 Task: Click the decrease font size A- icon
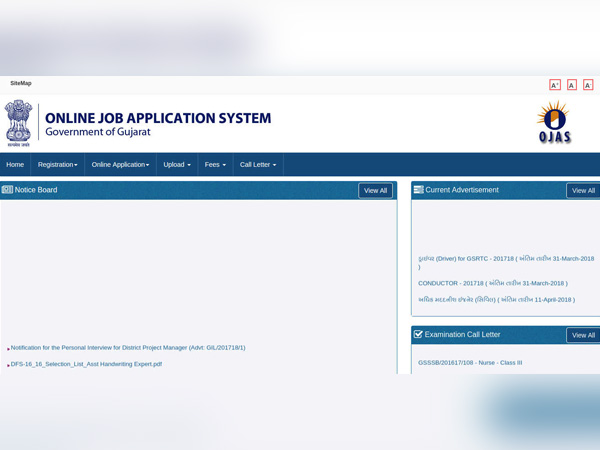pos(588,85)
